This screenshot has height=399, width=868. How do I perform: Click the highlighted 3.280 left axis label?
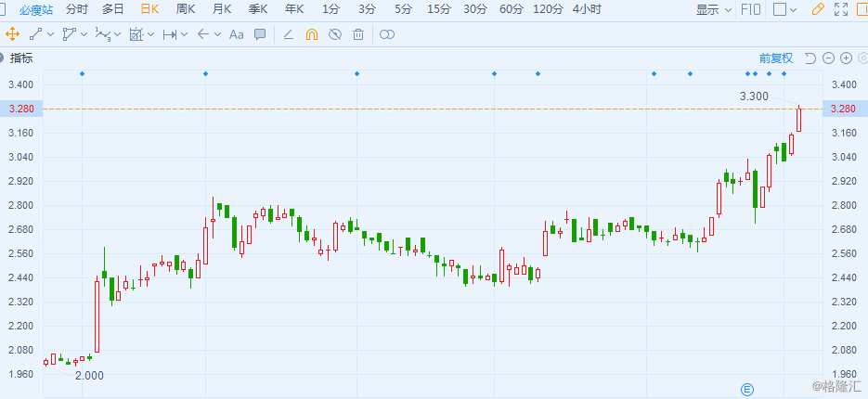[21, 109]
